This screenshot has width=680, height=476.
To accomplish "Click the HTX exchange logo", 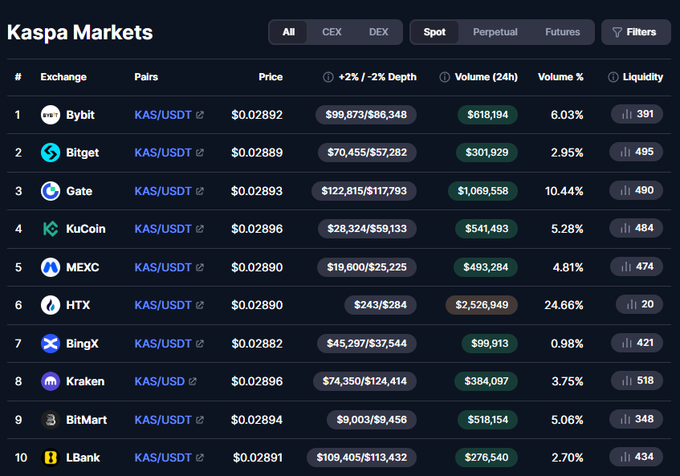I will 50,305.
